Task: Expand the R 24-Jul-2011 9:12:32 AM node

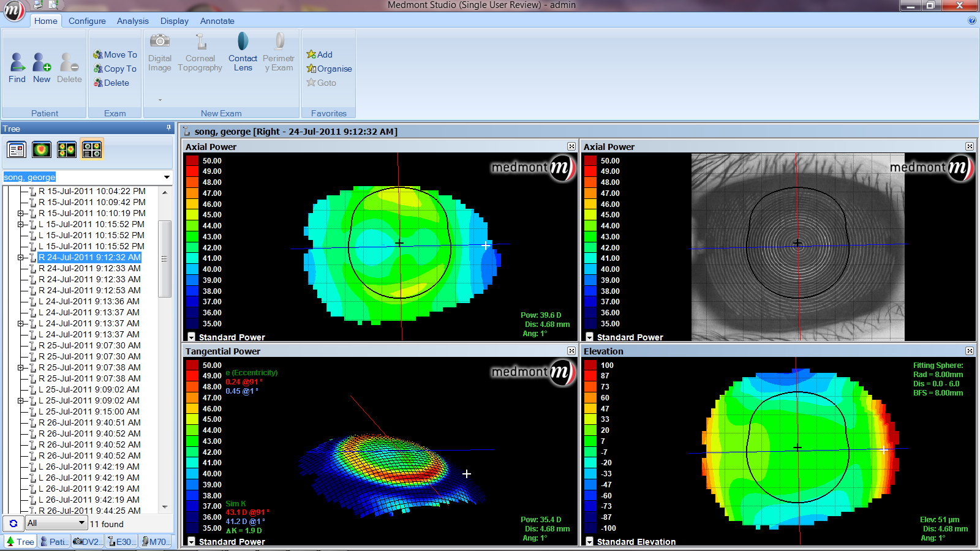Action: tap(20, 257)
